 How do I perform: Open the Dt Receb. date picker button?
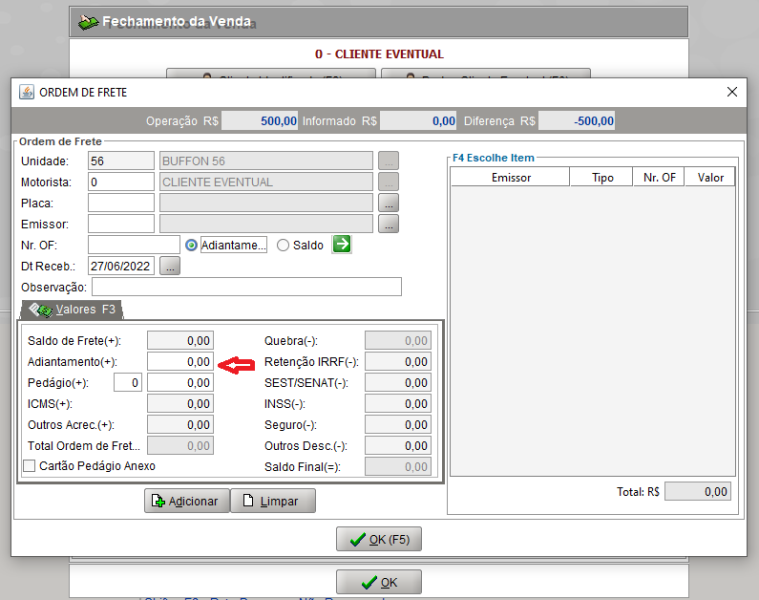(x=170, y=266)
